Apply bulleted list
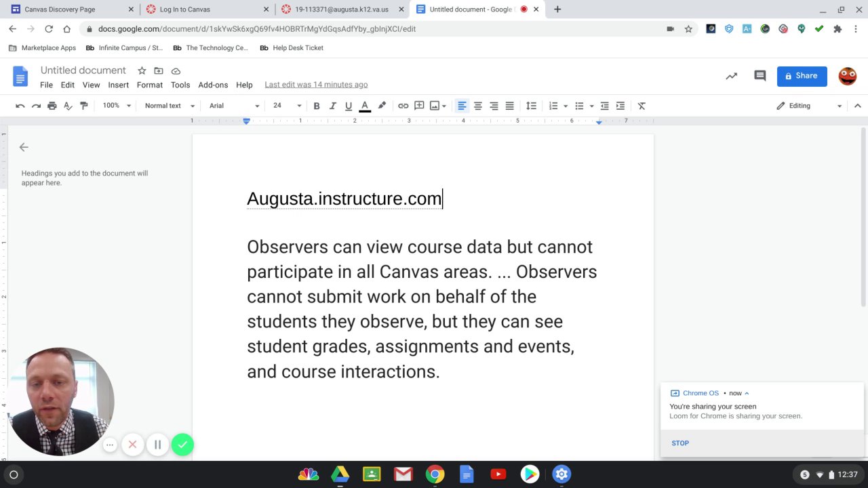 click(x=579, y=106)
